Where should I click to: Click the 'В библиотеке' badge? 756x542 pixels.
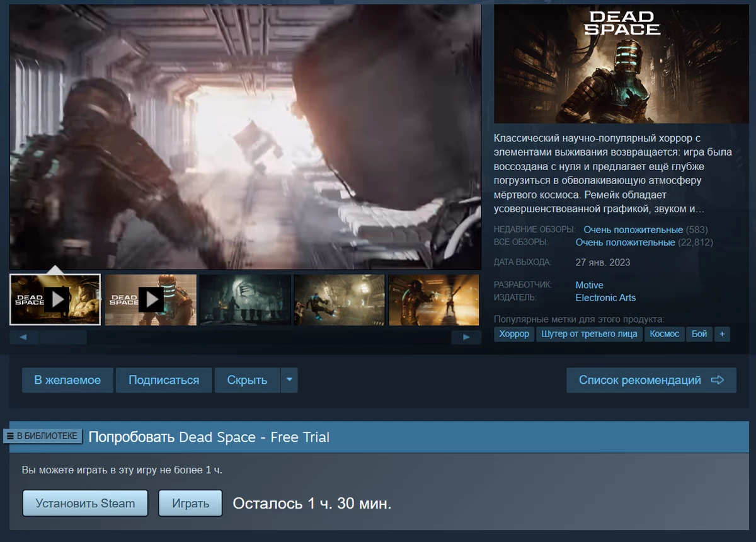(43, 436)
